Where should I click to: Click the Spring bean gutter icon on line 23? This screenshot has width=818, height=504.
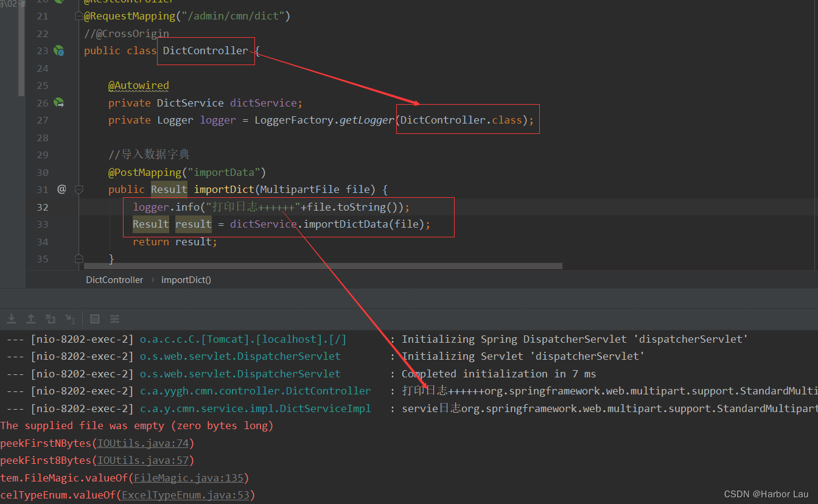[58, 51]
